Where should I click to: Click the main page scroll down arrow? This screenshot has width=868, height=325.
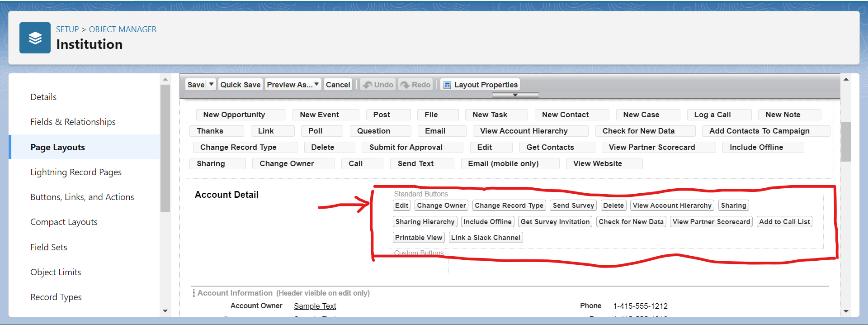point(846,311)
